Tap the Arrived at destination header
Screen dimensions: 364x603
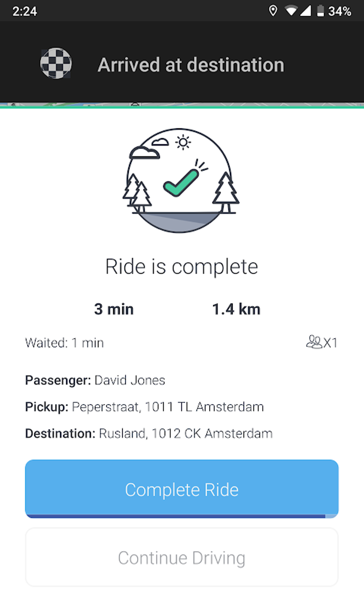tap(191, 65)
